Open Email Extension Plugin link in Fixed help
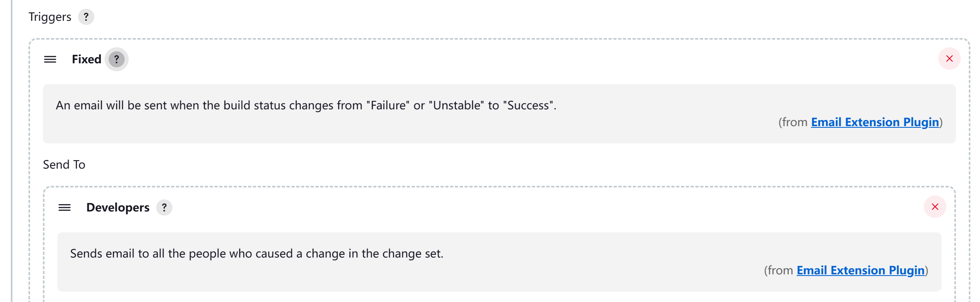The image size is (980, 302). [x=875, y=122]
